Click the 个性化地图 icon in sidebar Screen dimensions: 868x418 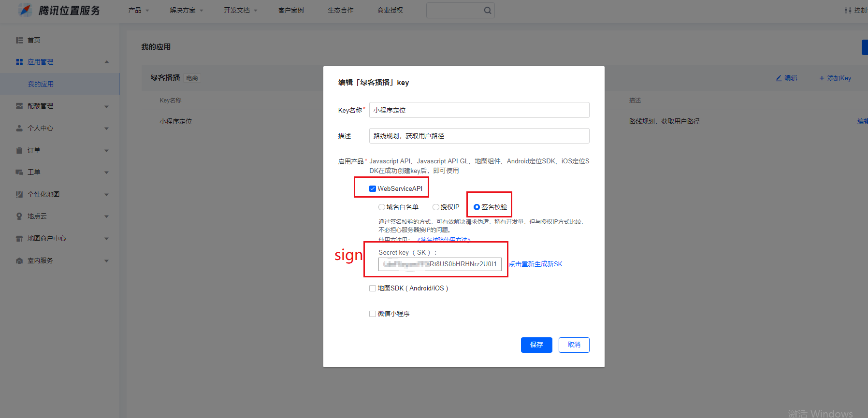point(19,195)
